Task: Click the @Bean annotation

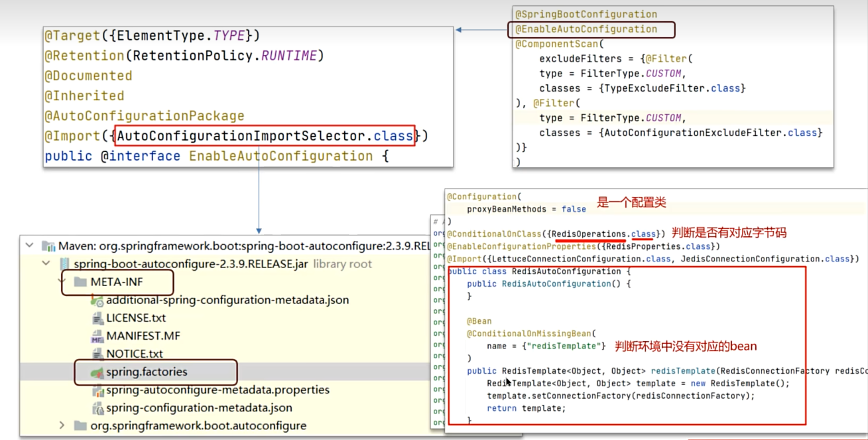Action: (x=479, y=321)
